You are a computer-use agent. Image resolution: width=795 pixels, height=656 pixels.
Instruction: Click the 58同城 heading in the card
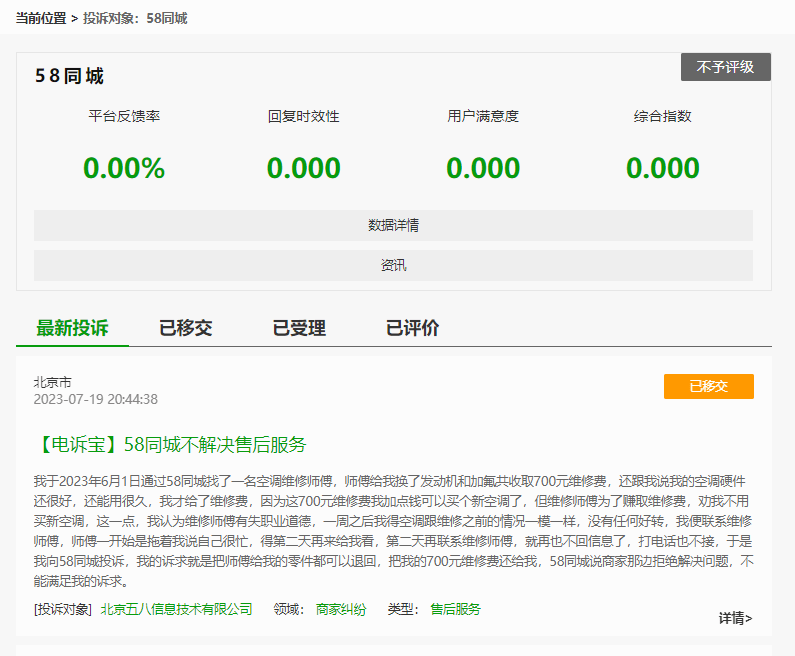tap(69, 76)
